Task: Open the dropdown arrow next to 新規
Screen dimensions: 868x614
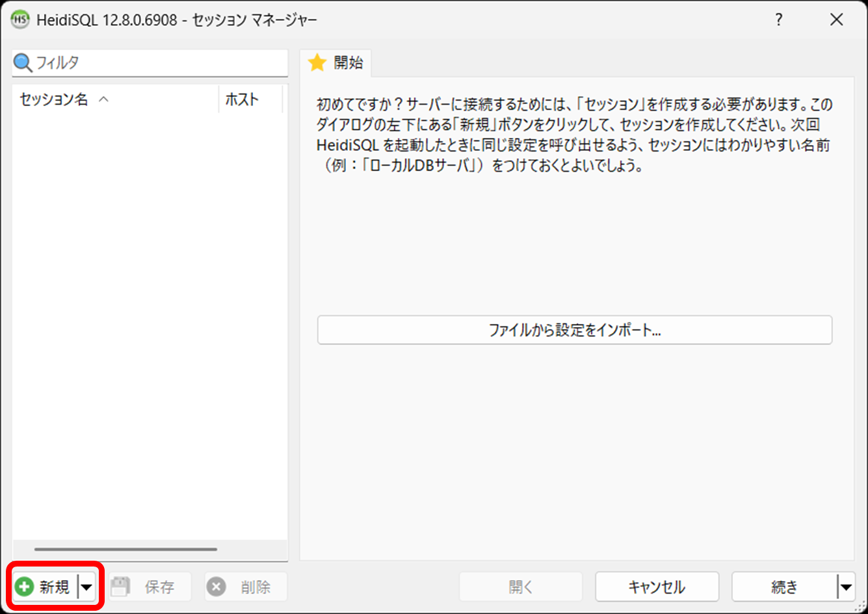Action: (x=86, y=586)
